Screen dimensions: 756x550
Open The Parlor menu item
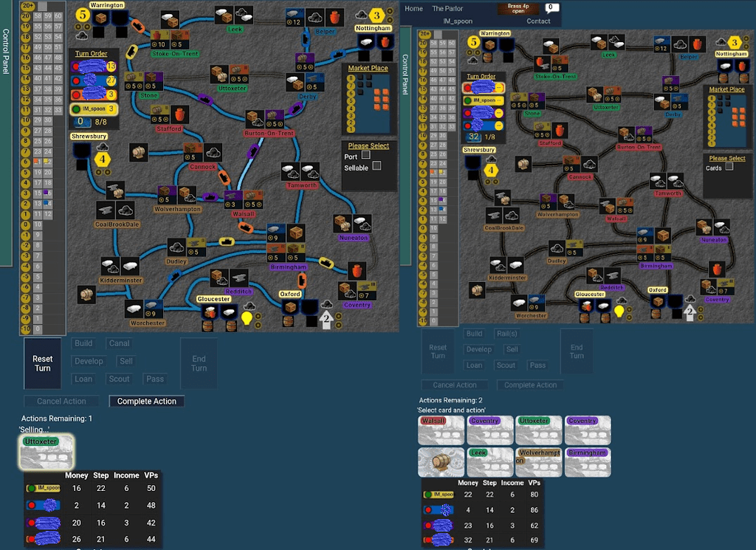(x=447, y=9)
